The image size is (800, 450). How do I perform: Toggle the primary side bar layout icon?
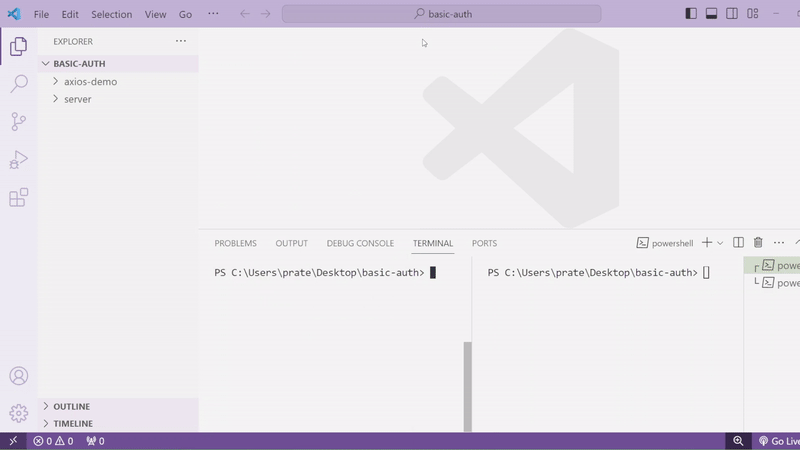[691, 14]
